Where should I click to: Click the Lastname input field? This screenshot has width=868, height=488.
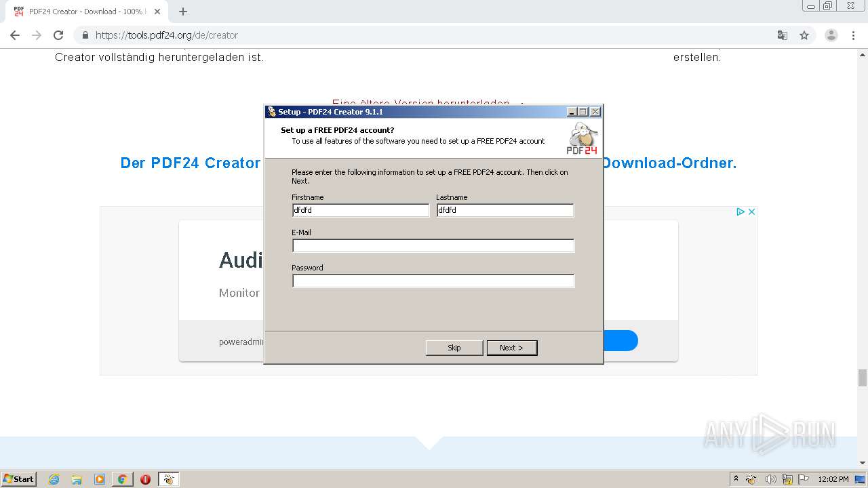coord(505,211)
